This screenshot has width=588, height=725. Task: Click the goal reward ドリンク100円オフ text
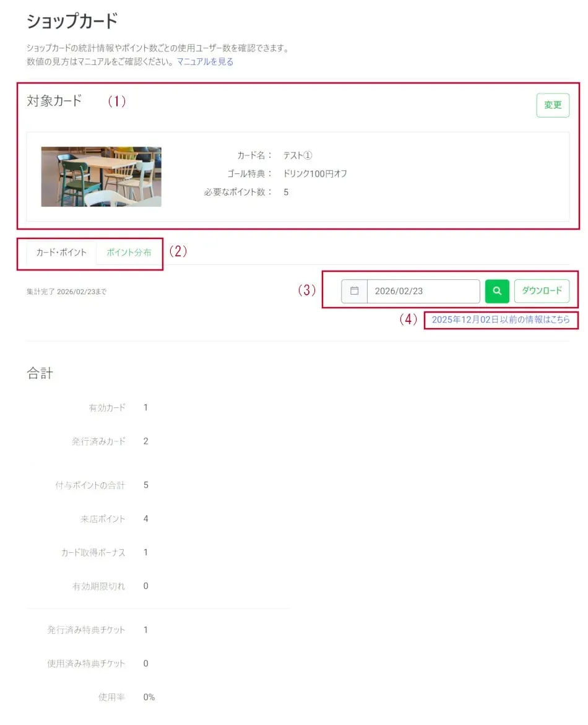pos(315,174)
